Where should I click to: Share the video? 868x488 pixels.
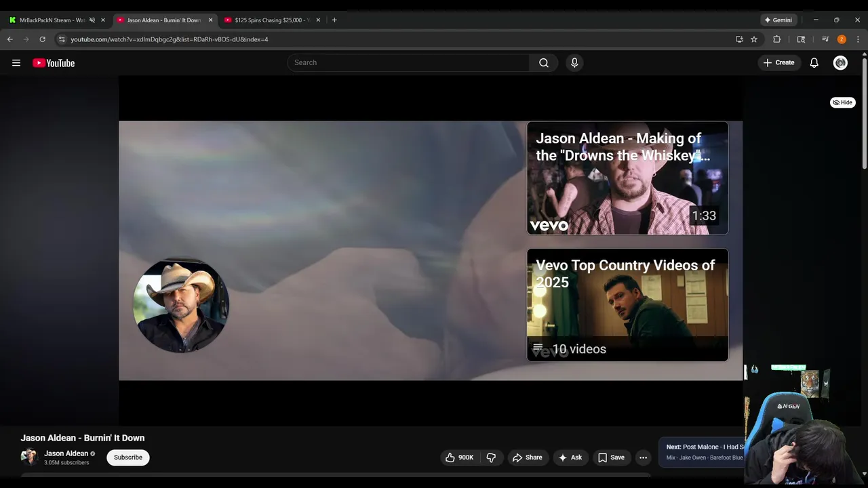coord(527,457)
